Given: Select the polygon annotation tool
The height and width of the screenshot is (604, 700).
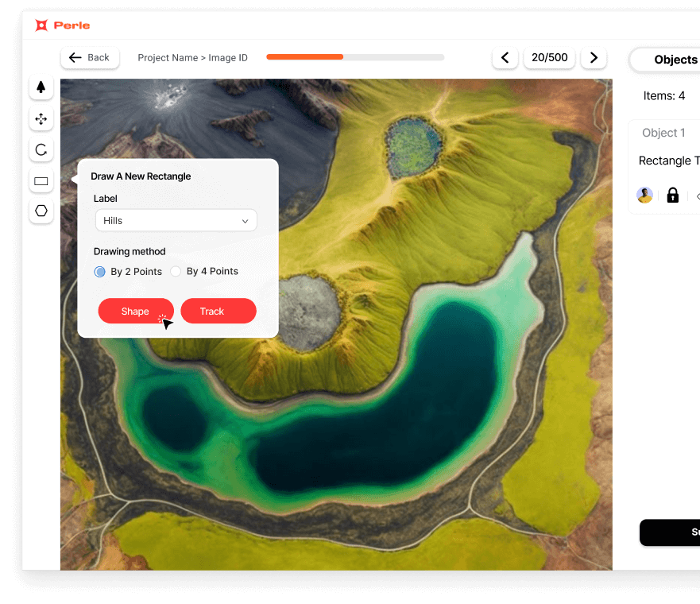Looking at the screenshot, I should pos(41,211).
